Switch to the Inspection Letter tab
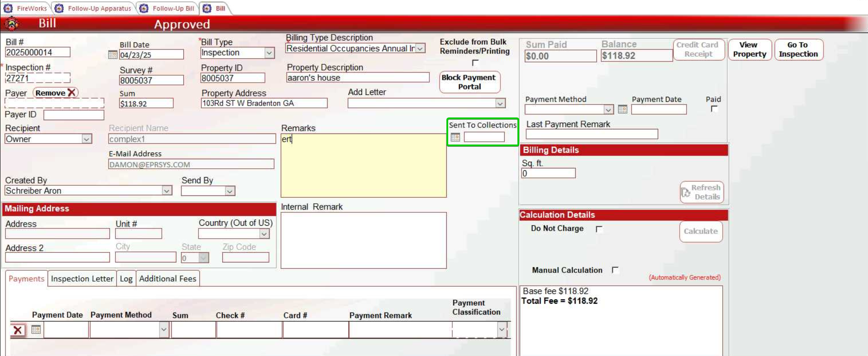Viewport: 868px width, 356px height. pyautogui.click(x=82, y=278)
